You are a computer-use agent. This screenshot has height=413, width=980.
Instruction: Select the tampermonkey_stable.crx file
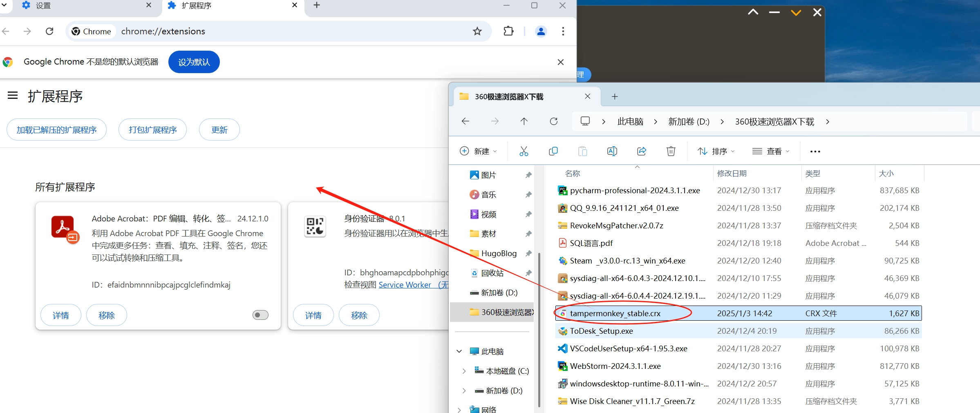(x=738, y=313)
